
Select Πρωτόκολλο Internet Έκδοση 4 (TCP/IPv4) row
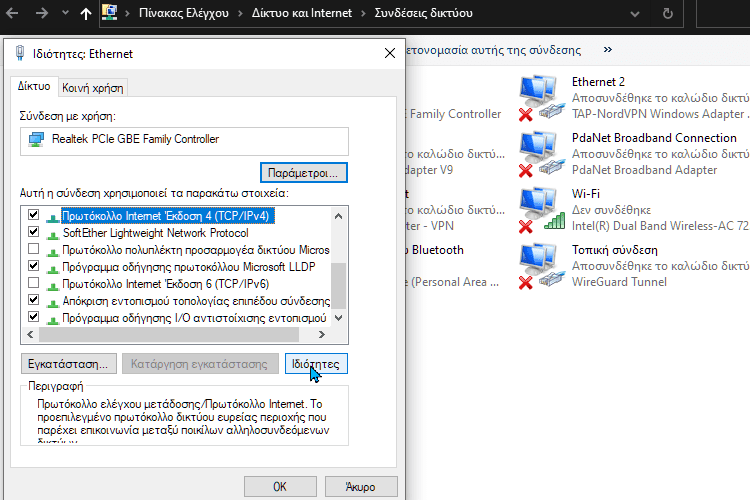coord(168,216)
